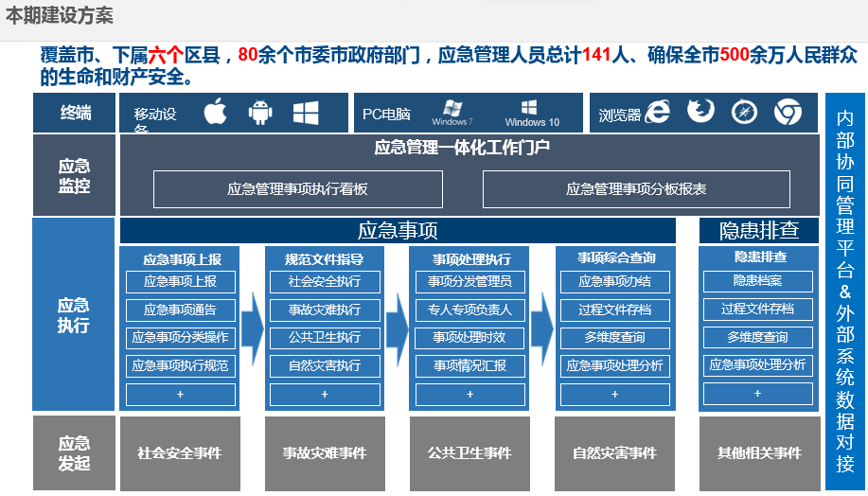The width and height of the screenshot is (868, 496).
Task: Click the red 141 number in headline
Action: (596, 55)
